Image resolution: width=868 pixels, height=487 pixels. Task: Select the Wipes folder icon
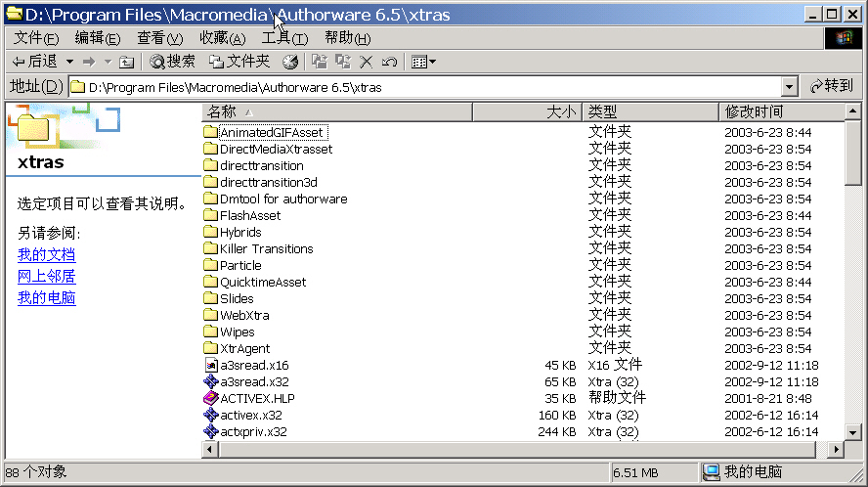click(x=210, y=332)
